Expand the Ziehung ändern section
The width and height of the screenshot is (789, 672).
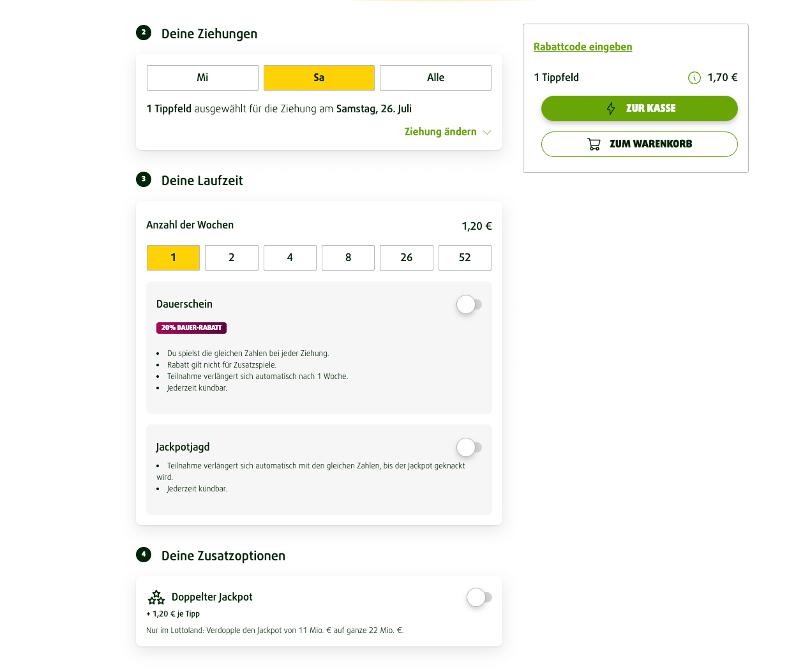pyautogui.click(x=440, y=132)
